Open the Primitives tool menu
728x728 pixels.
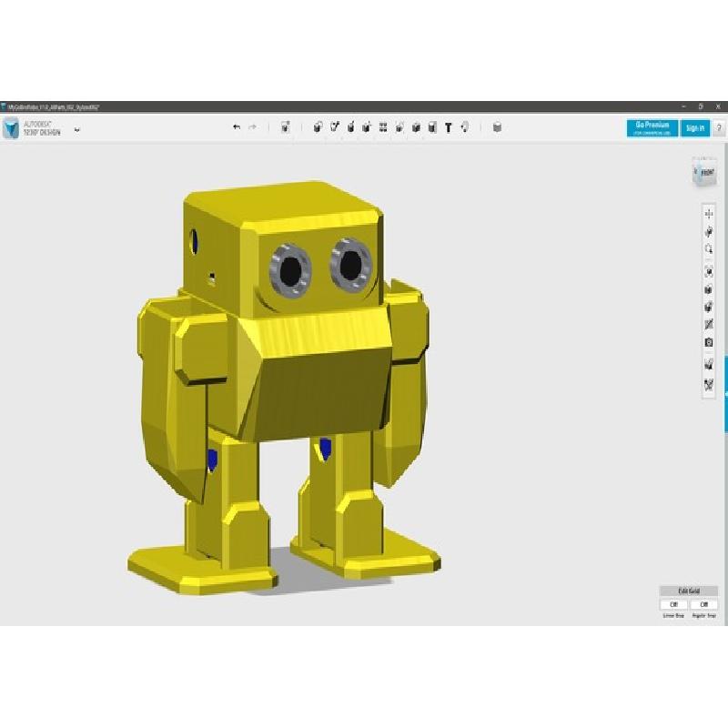(x=318, y=128)
